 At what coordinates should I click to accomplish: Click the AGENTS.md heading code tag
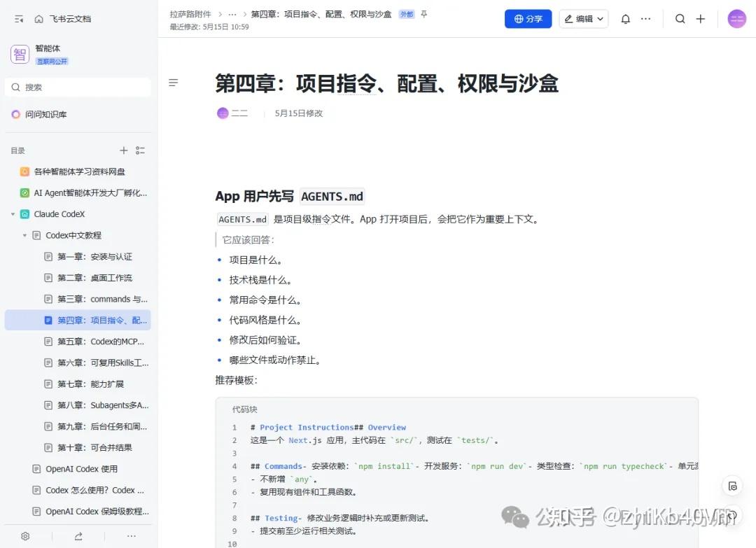pyautogui.click(x=332, y=196)
